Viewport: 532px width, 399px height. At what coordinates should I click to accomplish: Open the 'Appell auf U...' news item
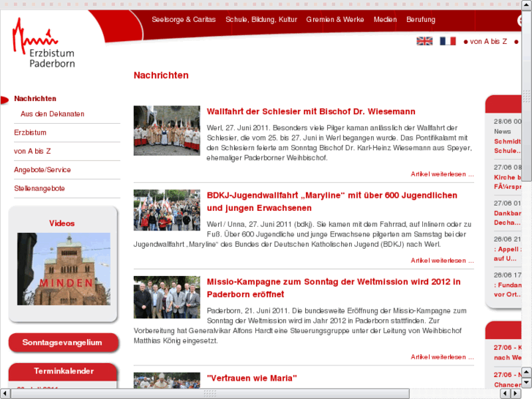[x=507, y=253]
